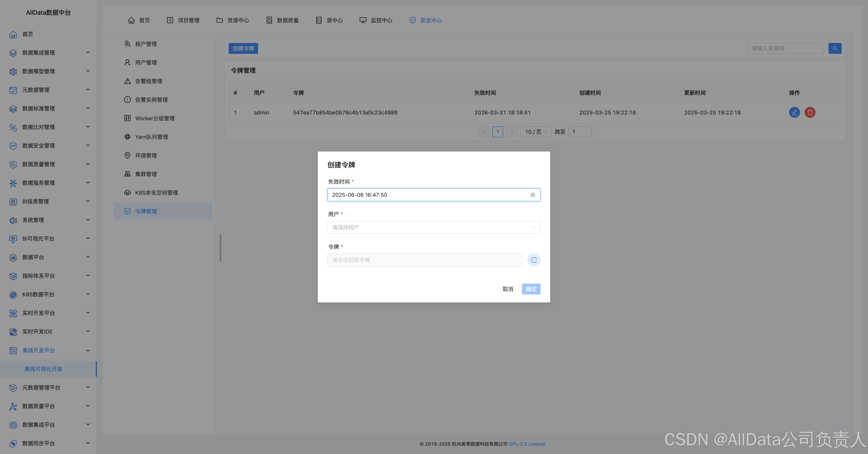Click the environment management pin icon
Viewport: 868px width, 454px height.
(x=127, y=155)
